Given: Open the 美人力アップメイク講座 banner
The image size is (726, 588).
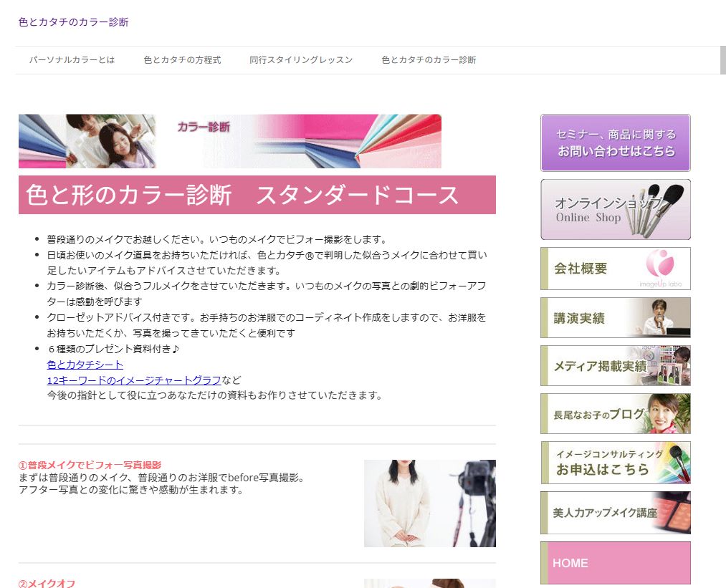Looking at the screenshot, I should [x=615, y=512].
